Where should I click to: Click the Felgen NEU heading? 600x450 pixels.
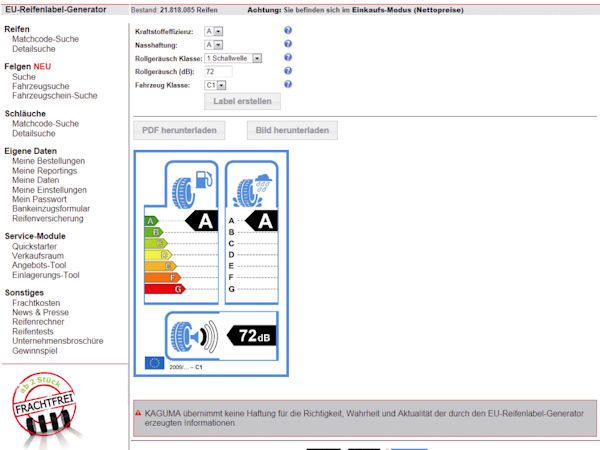point(28,67)
